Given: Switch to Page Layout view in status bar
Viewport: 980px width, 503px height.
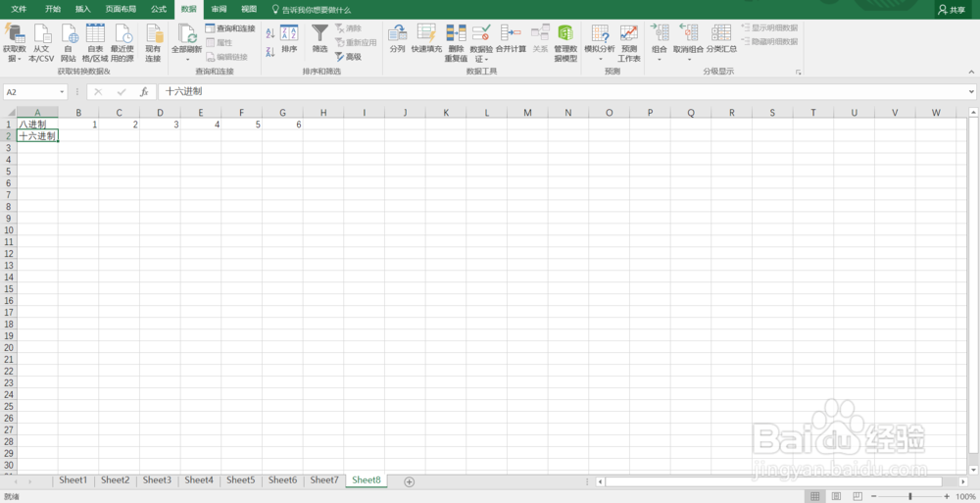Looking at the screenshot, I should [x=836, y=496].
